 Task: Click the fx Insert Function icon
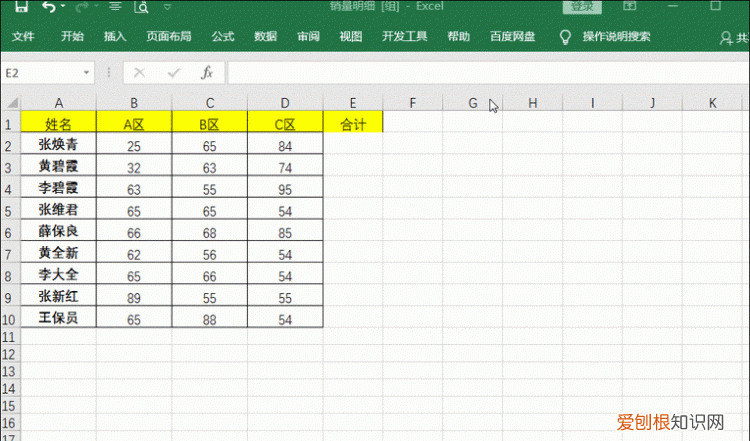pos(207,73)
